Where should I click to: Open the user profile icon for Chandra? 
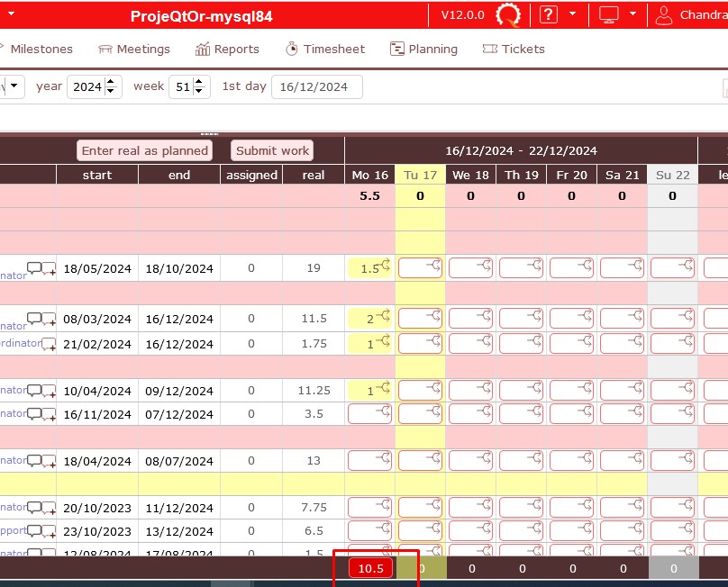(x=664, y=14)
